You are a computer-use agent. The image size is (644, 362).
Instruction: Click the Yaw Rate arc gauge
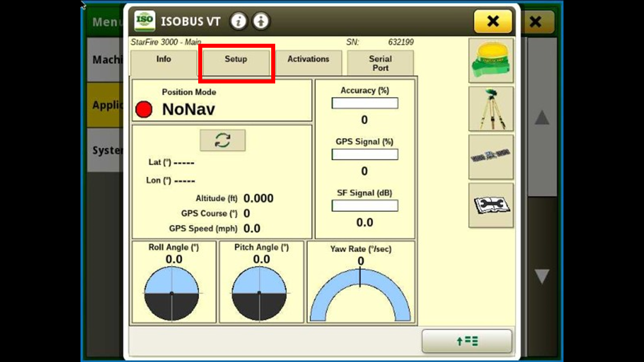360,294
